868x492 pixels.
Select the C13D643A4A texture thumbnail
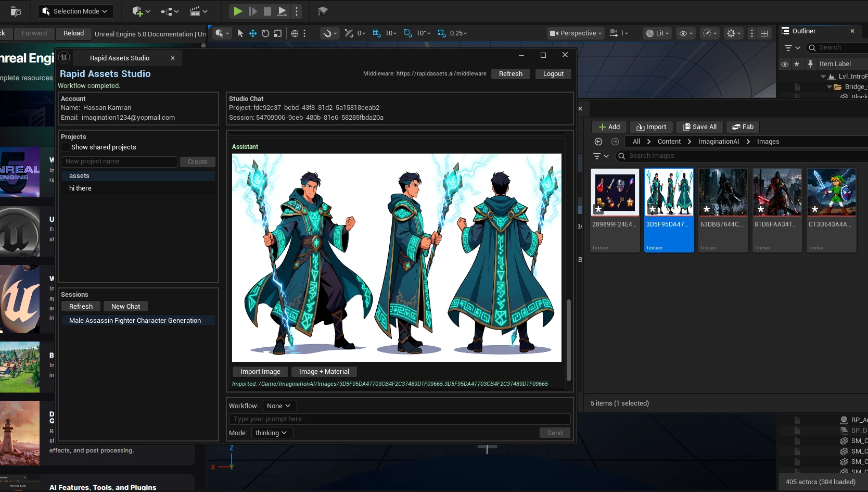pos(832,210)
